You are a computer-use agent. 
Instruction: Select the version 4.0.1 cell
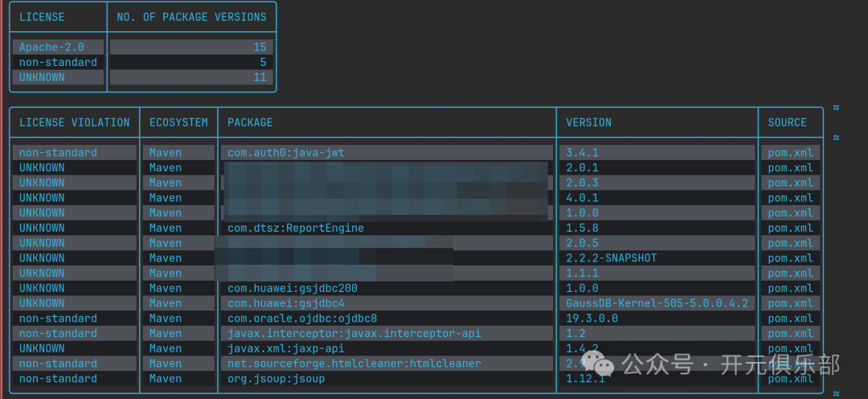[583, 197]
